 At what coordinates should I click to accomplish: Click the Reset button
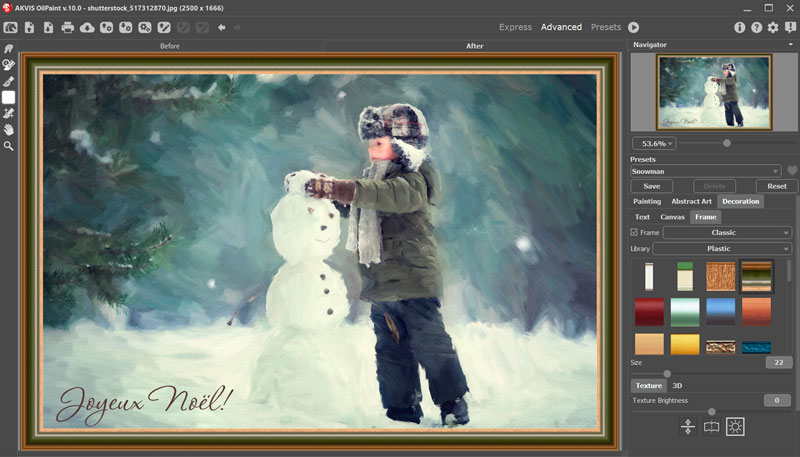(777, 186)
